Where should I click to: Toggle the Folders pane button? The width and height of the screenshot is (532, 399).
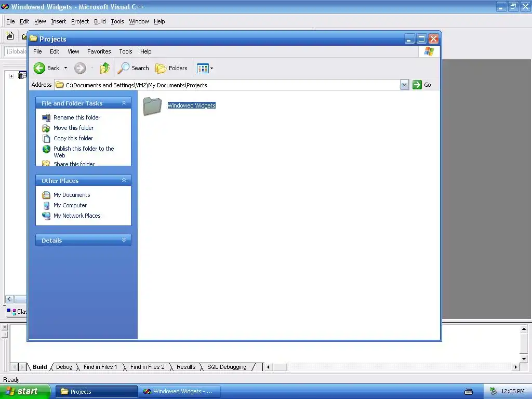click(x=171, y=68)
